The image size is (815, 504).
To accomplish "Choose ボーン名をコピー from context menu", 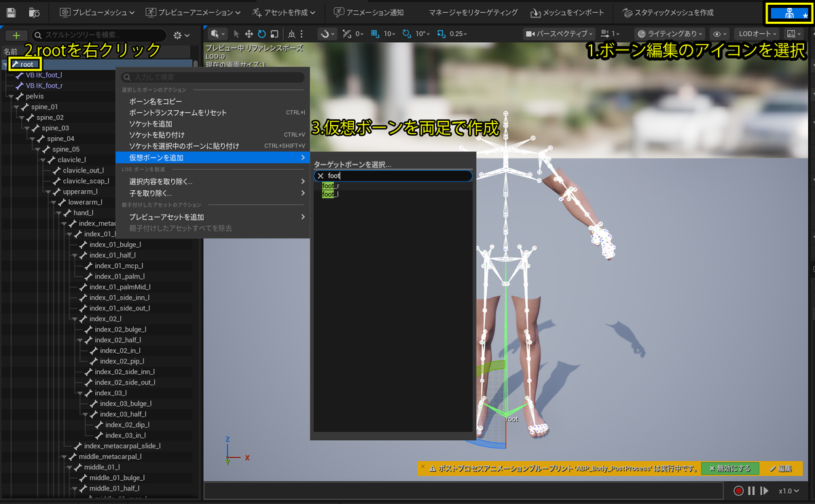I will click(213, 101).
